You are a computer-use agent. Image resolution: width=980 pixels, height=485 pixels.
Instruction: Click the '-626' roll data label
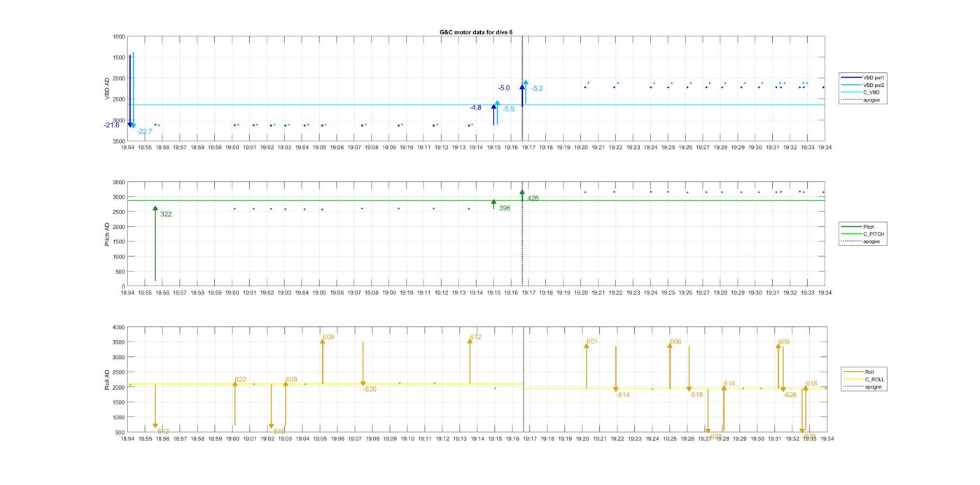pos(790,395)
